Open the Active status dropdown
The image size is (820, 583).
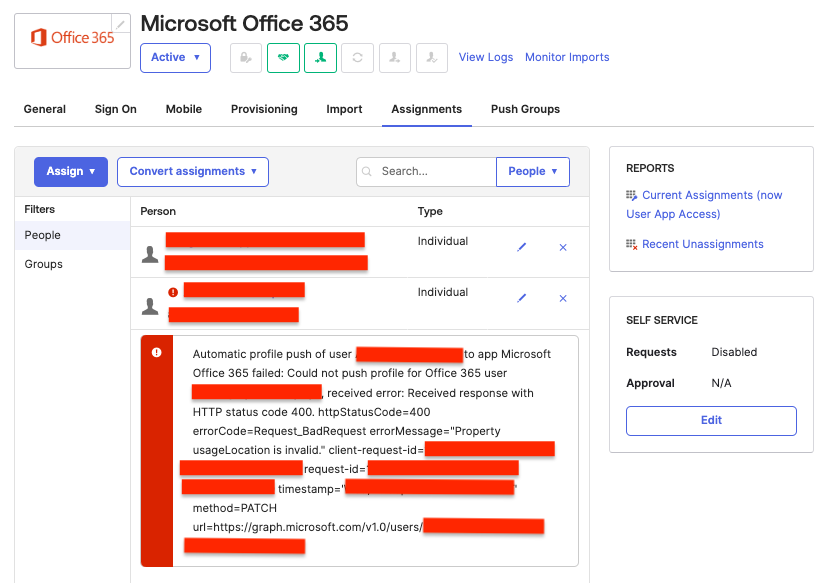[175, 58]
